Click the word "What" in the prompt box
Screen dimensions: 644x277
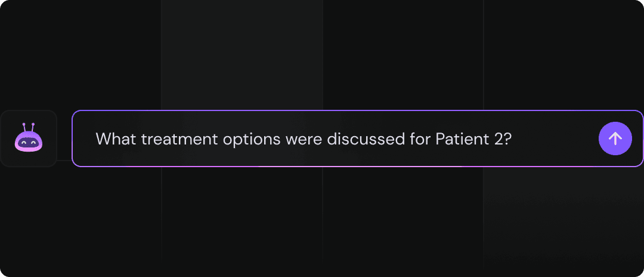pos(116,139)
